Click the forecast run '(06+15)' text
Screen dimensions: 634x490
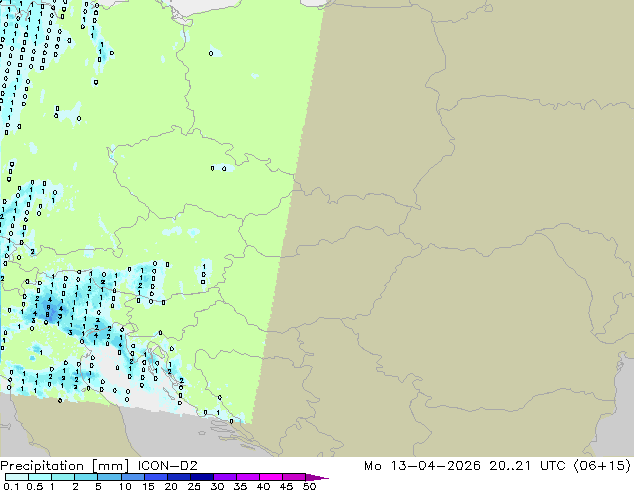pos(602,466)
